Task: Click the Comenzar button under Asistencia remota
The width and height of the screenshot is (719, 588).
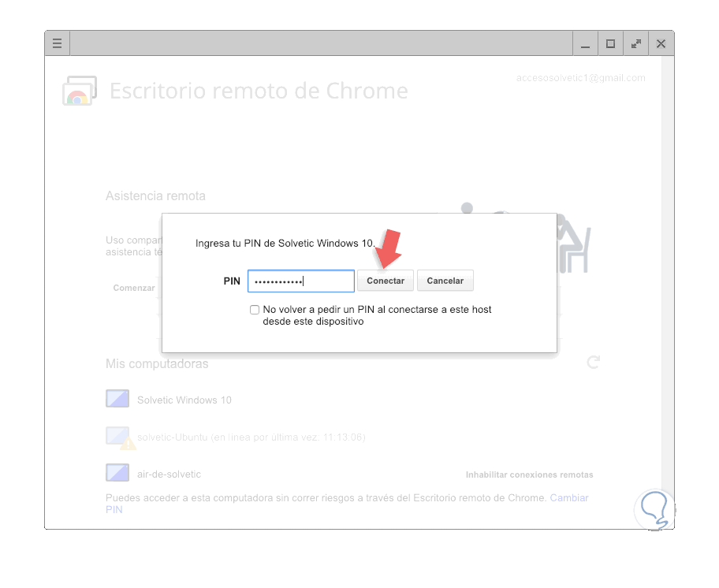Action: click(x=134, y=288)
